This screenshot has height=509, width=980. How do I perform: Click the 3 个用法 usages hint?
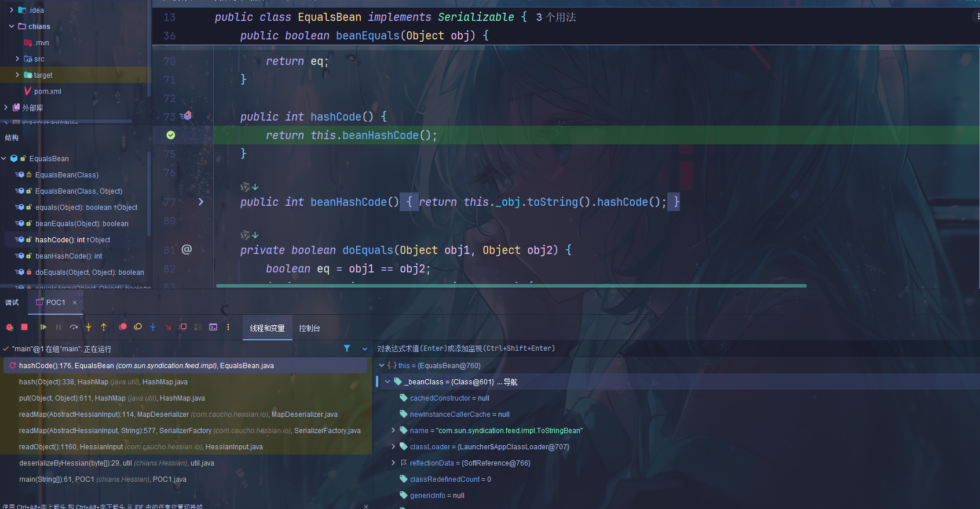556,17
